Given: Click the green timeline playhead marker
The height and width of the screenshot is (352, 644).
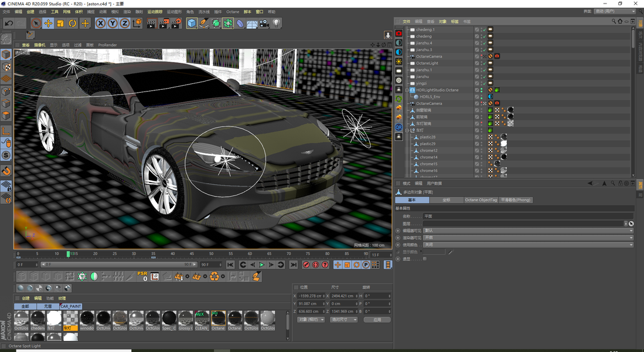Looking at the screenshot, I should pos(68,254).
